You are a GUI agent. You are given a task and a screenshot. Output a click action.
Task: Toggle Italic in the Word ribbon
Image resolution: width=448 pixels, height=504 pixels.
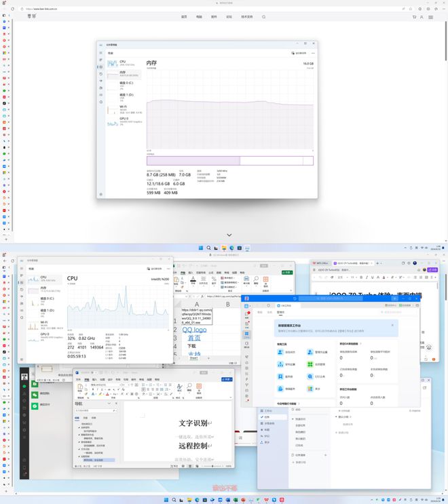98,389
